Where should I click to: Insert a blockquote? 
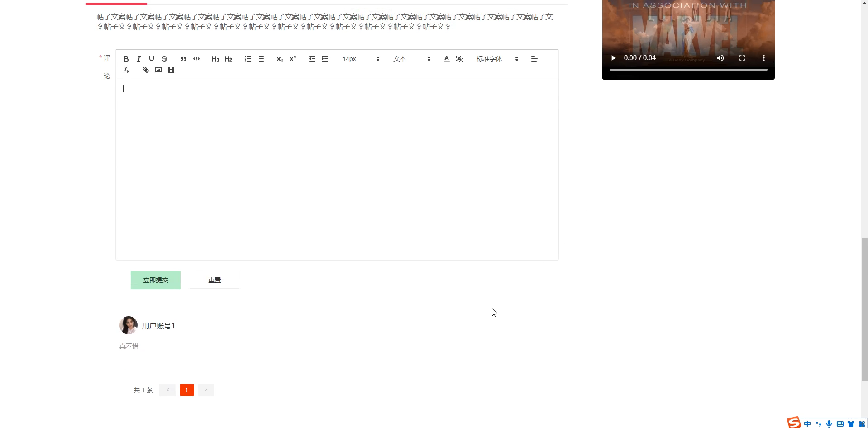tap(183, 59)
